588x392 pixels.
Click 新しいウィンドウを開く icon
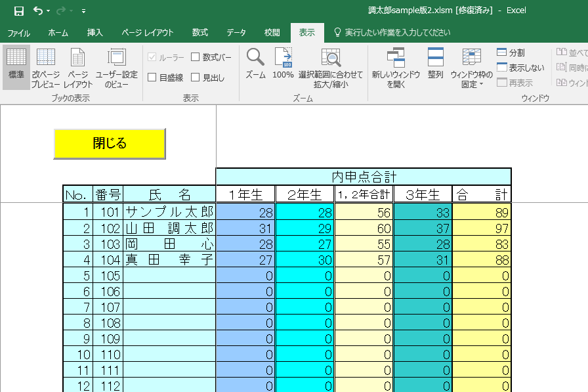[396, 68]
